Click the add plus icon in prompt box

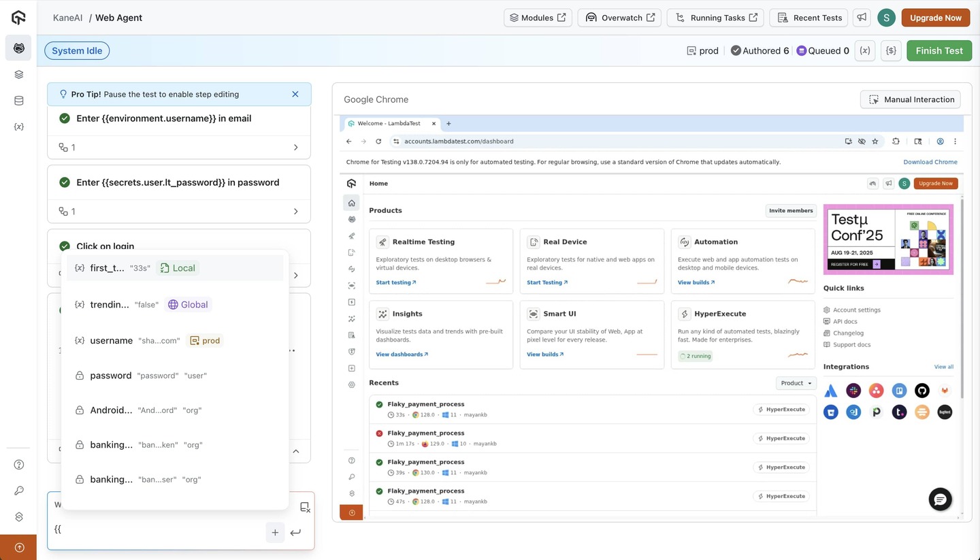tap(275, 533)
